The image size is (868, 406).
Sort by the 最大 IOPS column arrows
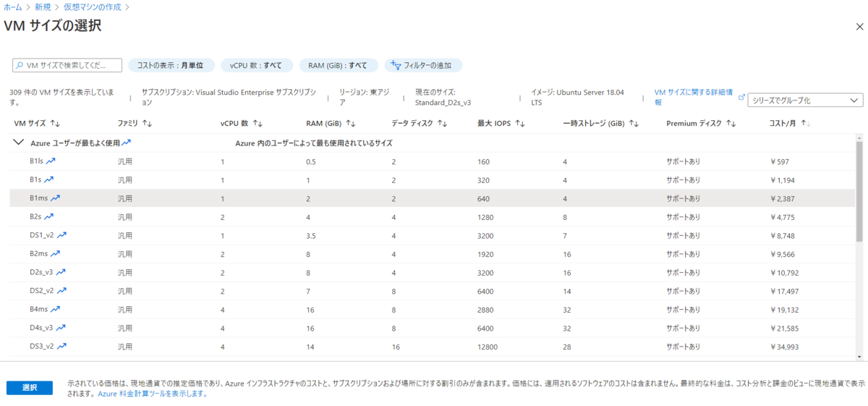pyautogui.click(x=520, y=124)
